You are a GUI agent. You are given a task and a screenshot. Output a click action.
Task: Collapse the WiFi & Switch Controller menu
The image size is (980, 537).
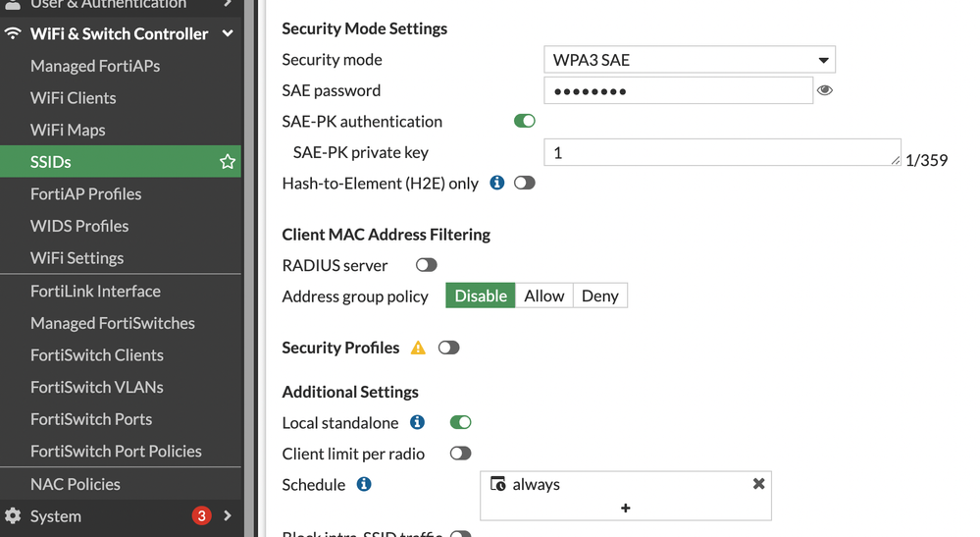click(x=228, y=33)
